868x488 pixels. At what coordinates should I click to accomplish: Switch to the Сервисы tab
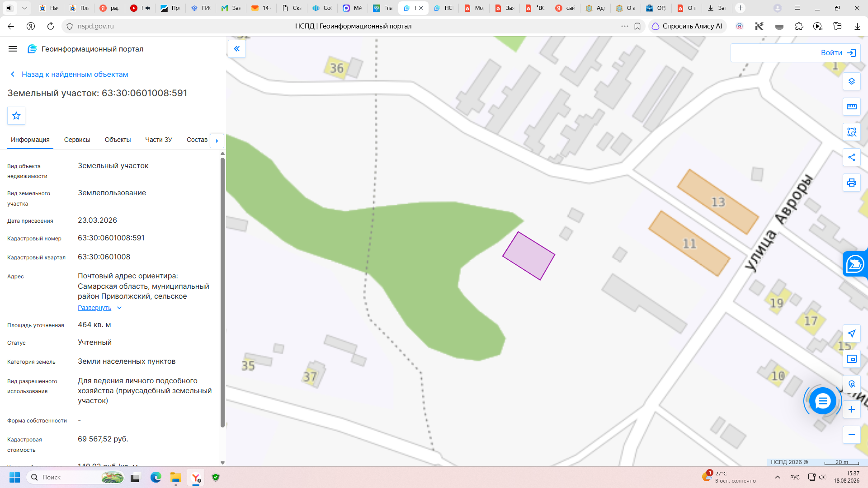(x=77, y=140)
